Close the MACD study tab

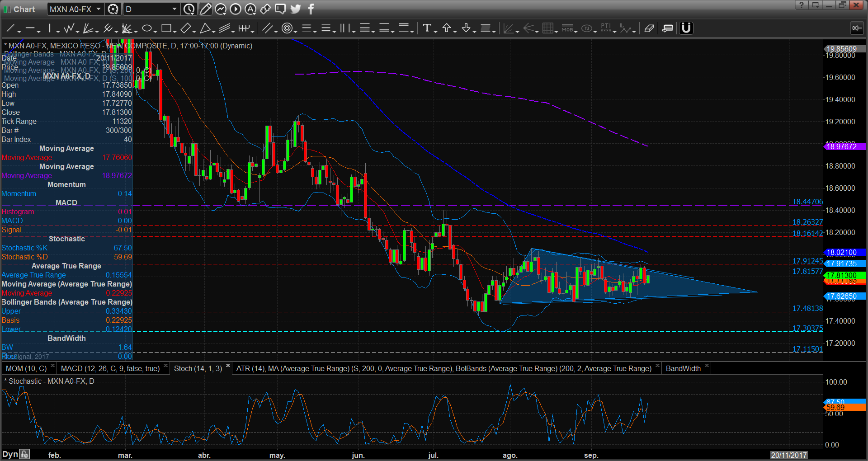(165, 366)
